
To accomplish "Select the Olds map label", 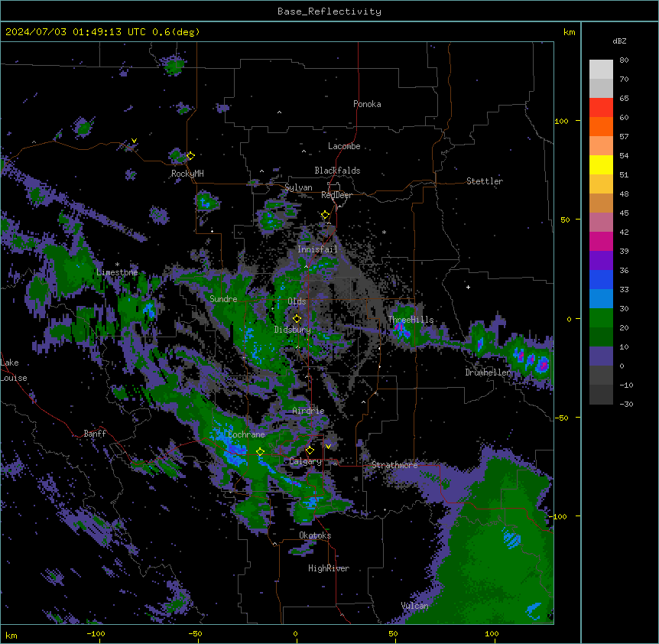I will [297, 301].
